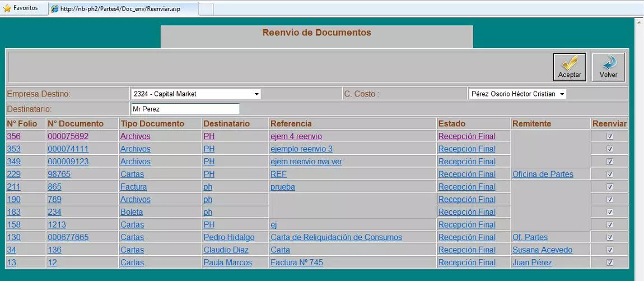
Task: Click reference link Carta de Reliquidación de Consumos
Action: 336,237
